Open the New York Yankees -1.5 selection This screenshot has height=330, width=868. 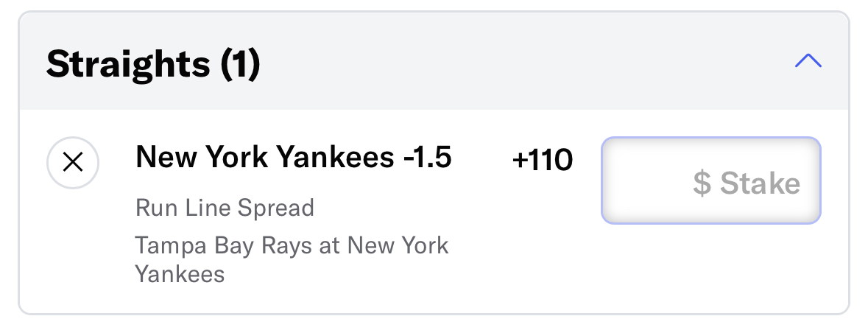(294, 157)
